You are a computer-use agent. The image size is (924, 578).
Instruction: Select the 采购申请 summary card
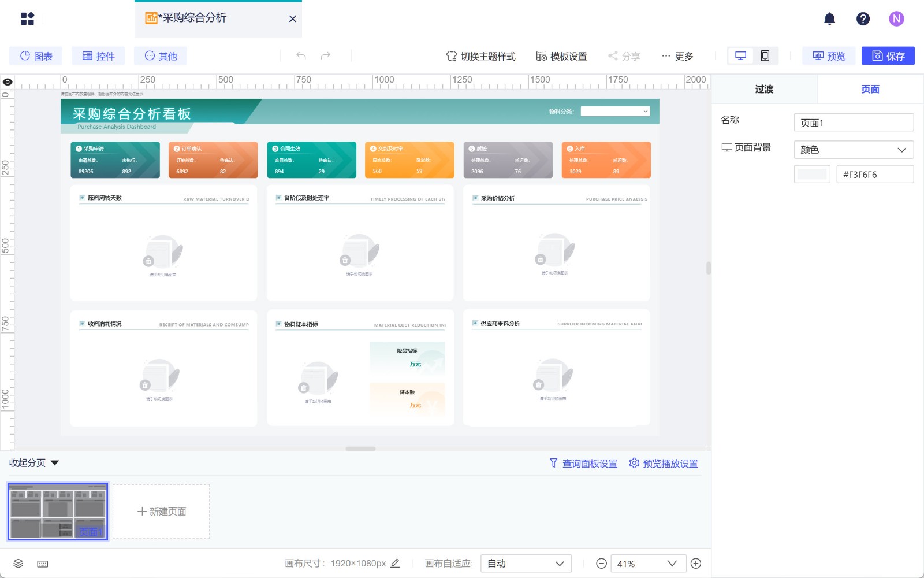tap(115, 160)
